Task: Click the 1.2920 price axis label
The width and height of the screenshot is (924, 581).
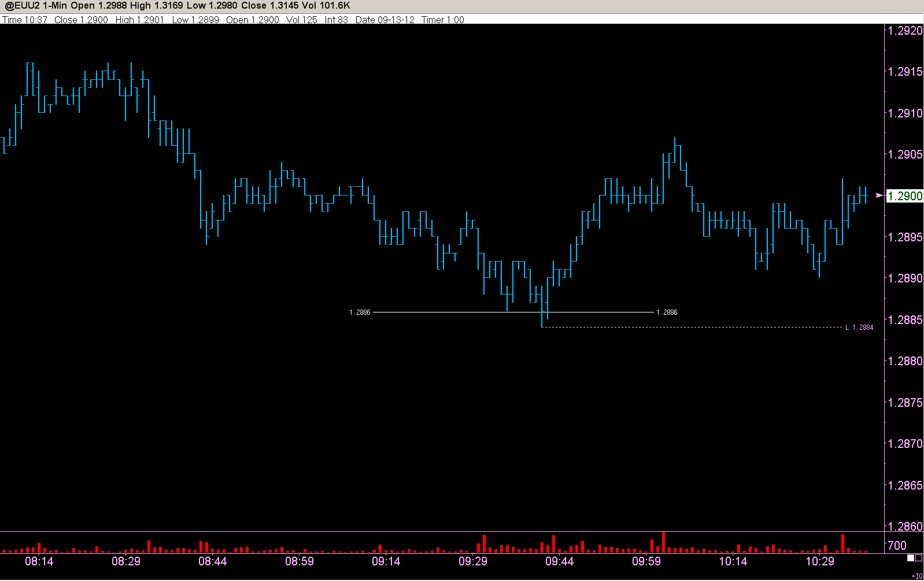Action: click(x=905, y=31)
